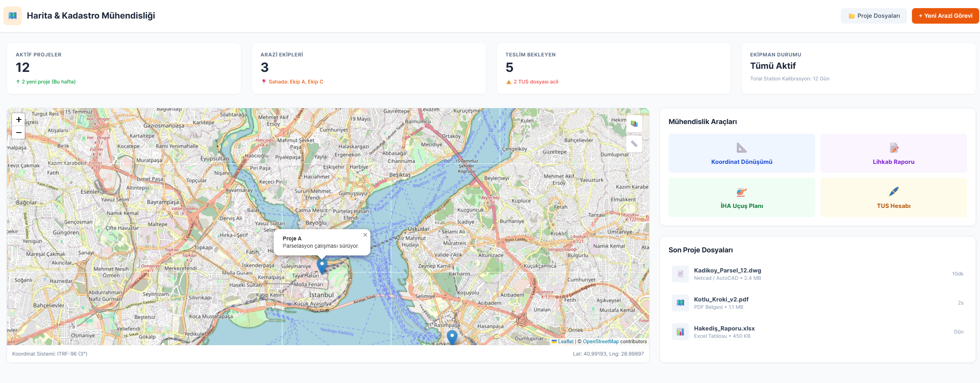The height and width of the screenshot is (383, 980).
Task: Open the Hakediş_Raporu.xlsx file
Action: [724, 329]
